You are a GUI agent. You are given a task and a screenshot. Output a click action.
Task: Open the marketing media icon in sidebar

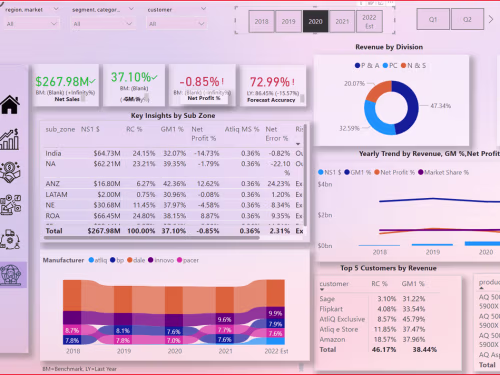pos(10,205)
